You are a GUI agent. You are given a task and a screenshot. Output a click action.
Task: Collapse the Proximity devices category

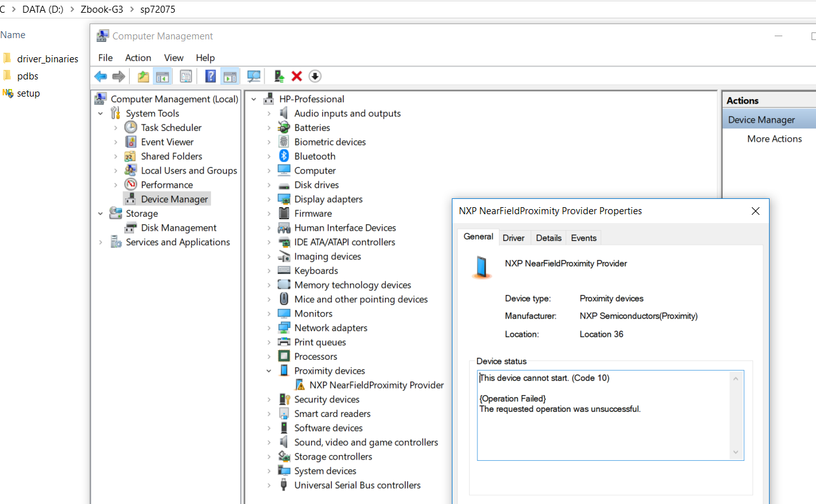tap(269, 371)
